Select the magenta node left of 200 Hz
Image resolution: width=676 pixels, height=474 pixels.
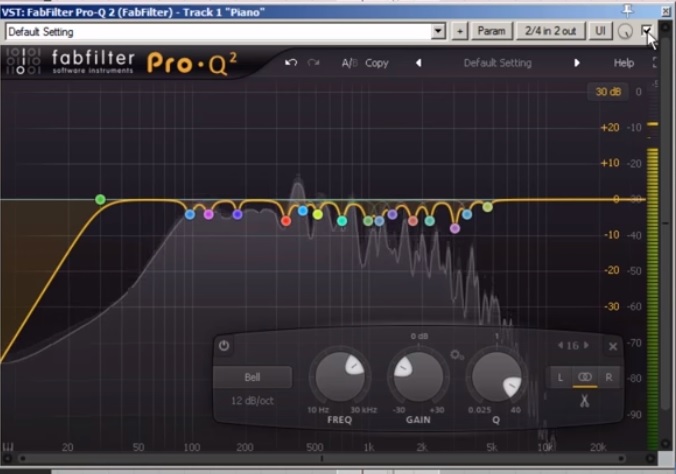[x=209, y=214]
